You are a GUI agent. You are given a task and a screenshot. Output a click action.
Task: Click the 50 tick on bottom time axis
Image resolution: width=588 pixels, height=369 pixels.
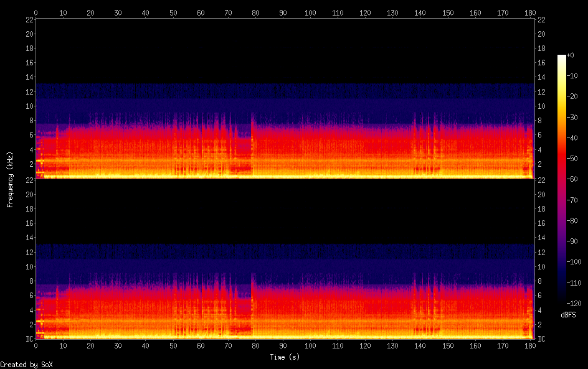tap(173, 345)
